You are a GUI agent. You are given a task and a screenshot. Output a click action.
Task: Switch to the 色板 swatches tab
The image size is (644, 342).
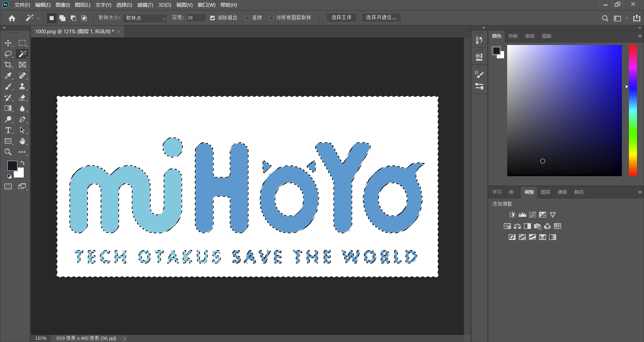pyautogui.click(x=513, y=36)
